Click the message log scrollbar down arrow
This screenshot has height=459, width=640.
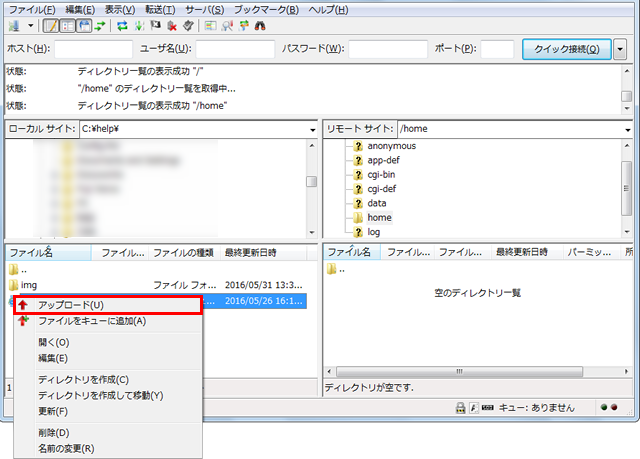(x=627, y=108)
